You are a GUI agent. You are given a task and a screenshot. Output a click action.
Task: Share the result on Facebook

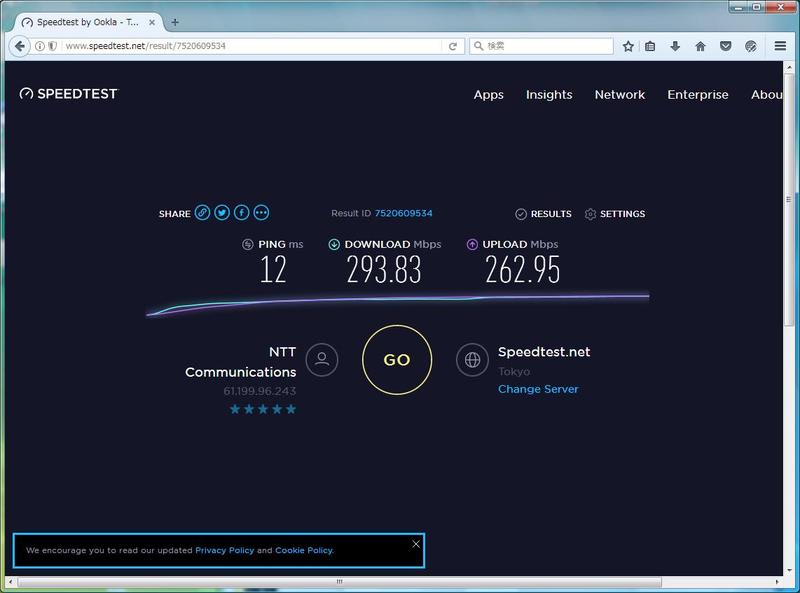242,213
